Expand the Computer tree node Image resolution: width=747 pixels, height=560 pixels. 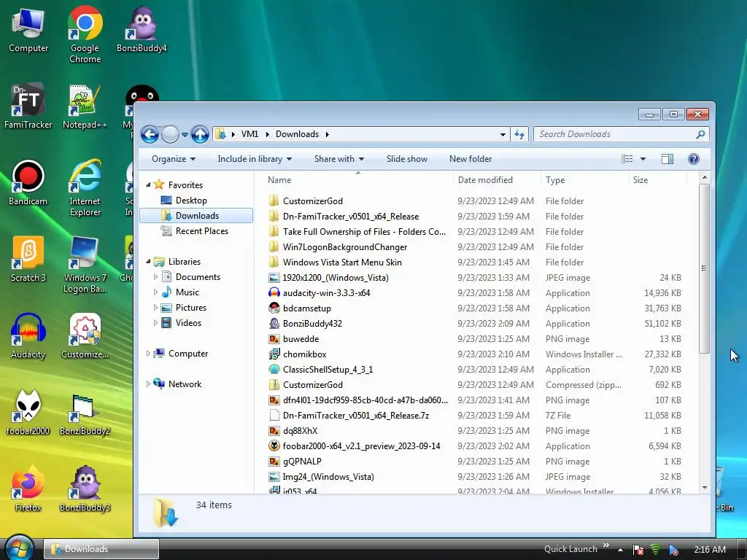coord(148,354)
